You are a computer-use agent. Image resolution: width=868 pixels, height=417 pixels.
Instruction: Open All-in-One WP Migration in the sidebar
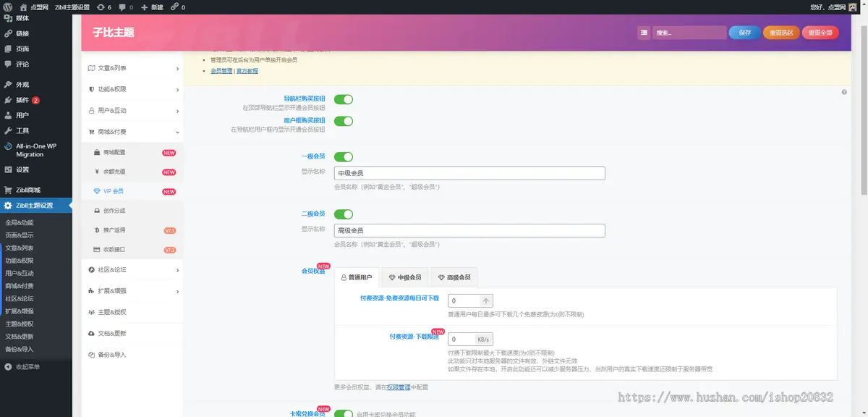coord(36,150)
